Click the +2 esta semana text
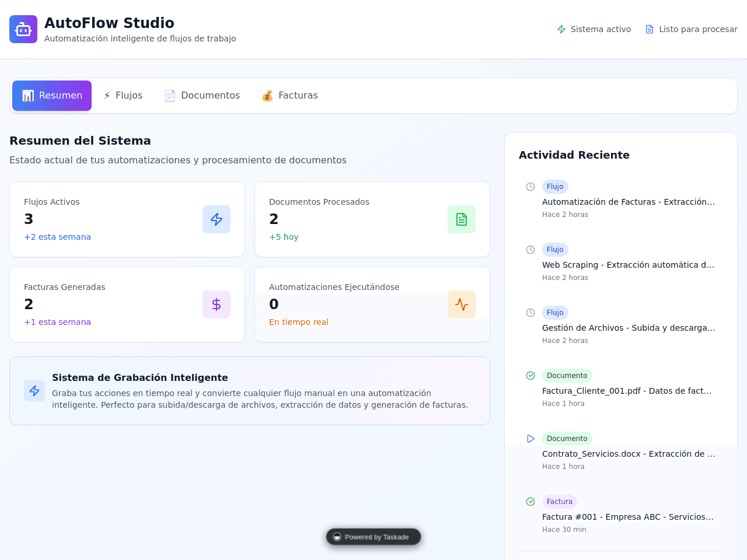Viewport: 747px width, 560px height. tap(57, 237)
